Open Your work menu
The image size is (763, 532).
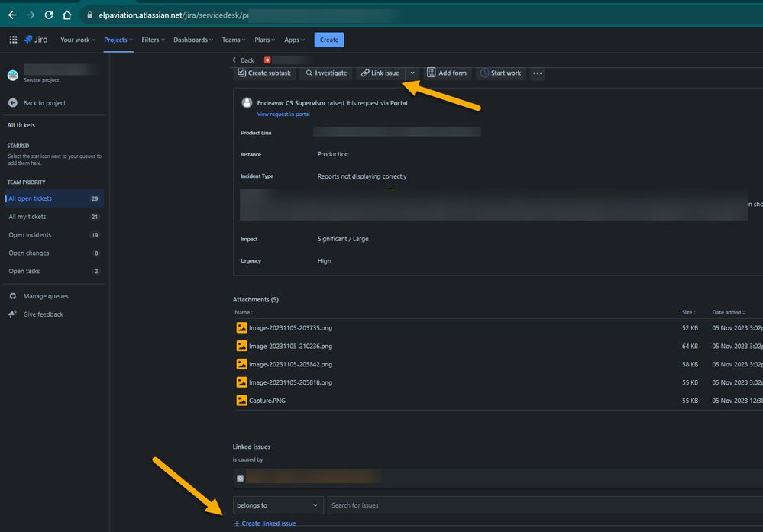coord(78,40)
